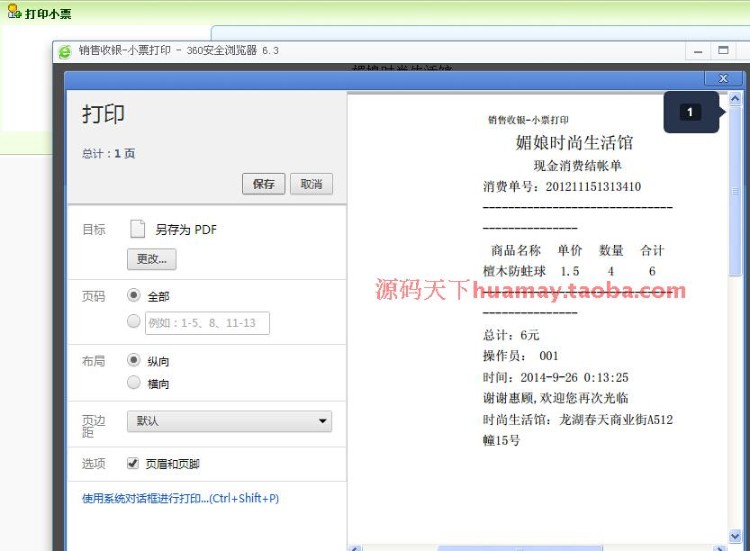Click the PDF document icon beside 另存为 PDF
Viewport: 750px width, 551px height.
pyautogui.click(x=138, y=229)
